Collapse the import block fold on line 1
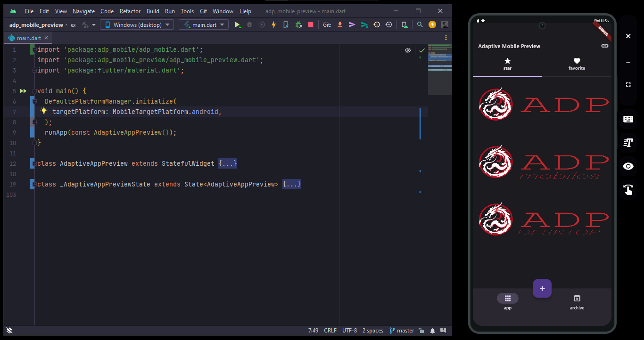This screenshot has height=340, width=644. 34,49
